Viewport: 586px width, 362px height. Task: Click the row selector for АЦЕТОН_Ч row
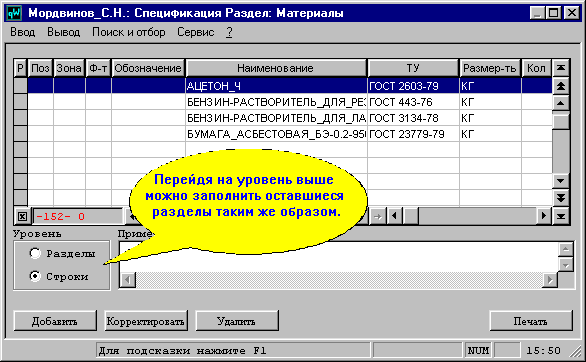pyautogui.click(x=21, y=86)
